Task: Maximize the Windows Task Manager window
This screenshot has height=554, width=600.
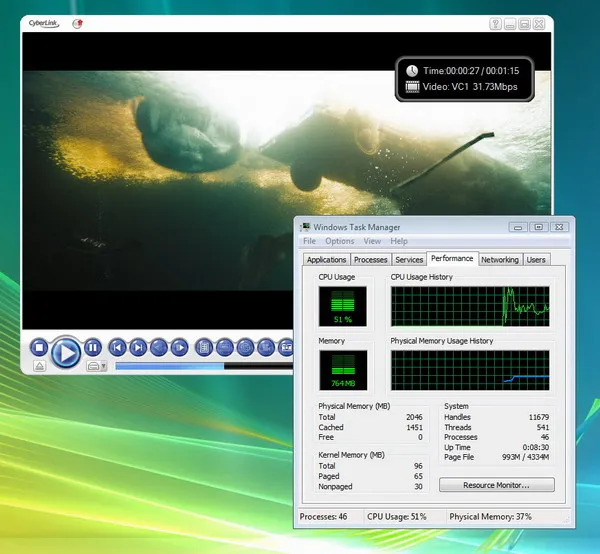Action: pyautogui.click(x=538, y=227)
